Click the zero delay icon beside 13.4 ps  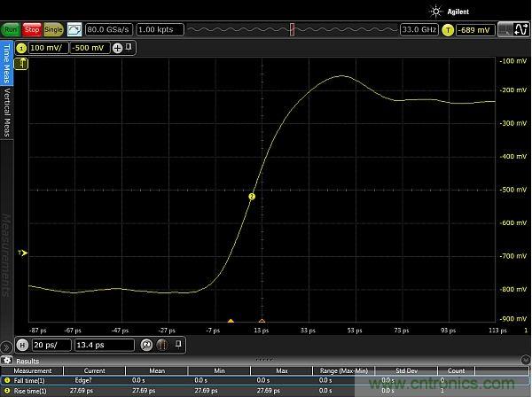146,344
